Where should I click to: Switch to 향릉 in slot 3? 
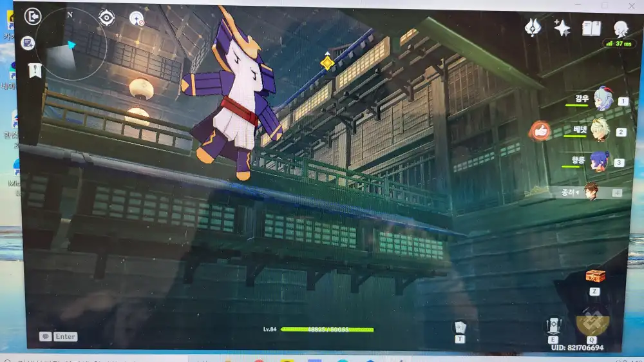pos(599,160)
